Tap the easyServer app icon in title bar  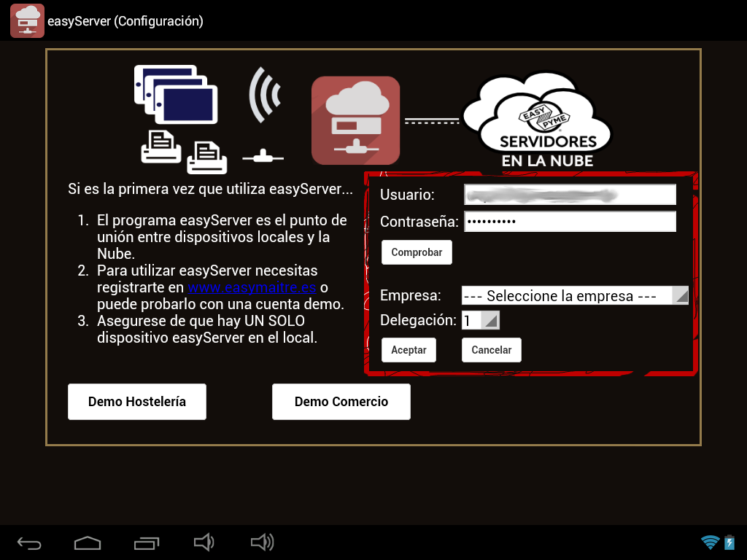point(27,21)
